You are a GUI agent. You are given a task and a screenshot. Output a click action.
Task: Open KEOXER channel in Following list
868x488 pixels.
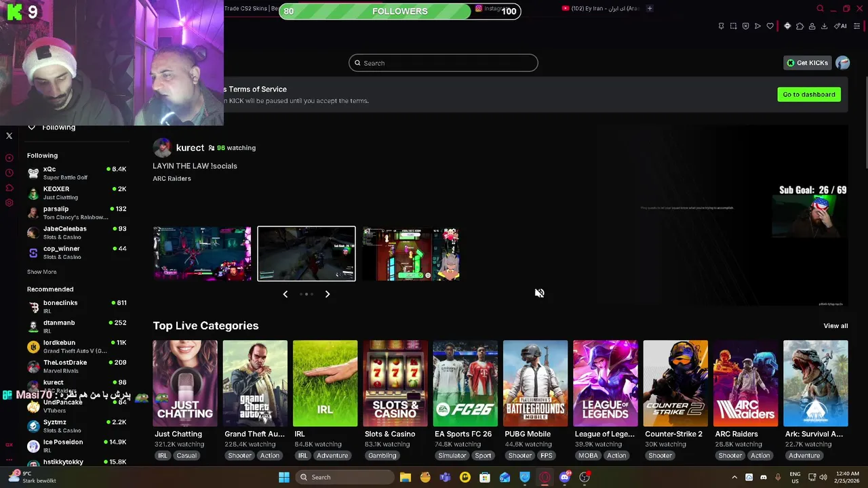pos(77,192)
